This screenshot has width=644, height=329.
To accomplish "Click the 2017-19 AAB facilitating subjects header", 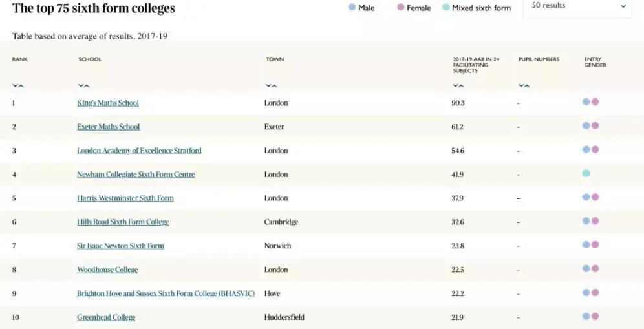I will (x=477, y=65).
